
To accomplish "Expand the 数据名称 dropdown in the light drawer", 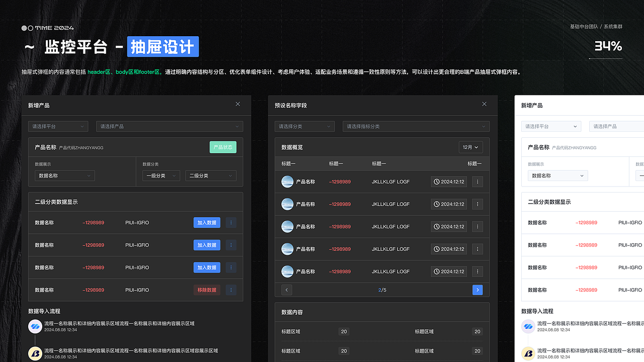I will pos(558,175).
